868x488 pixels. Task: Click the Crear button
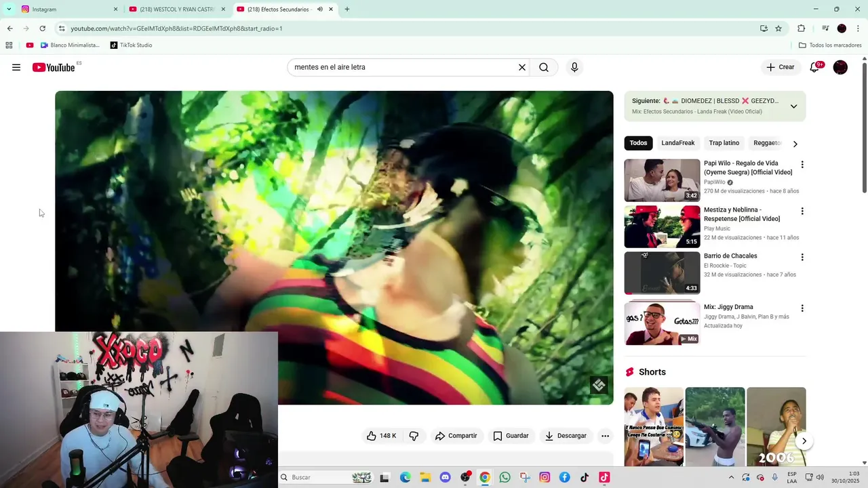(781, 67)
